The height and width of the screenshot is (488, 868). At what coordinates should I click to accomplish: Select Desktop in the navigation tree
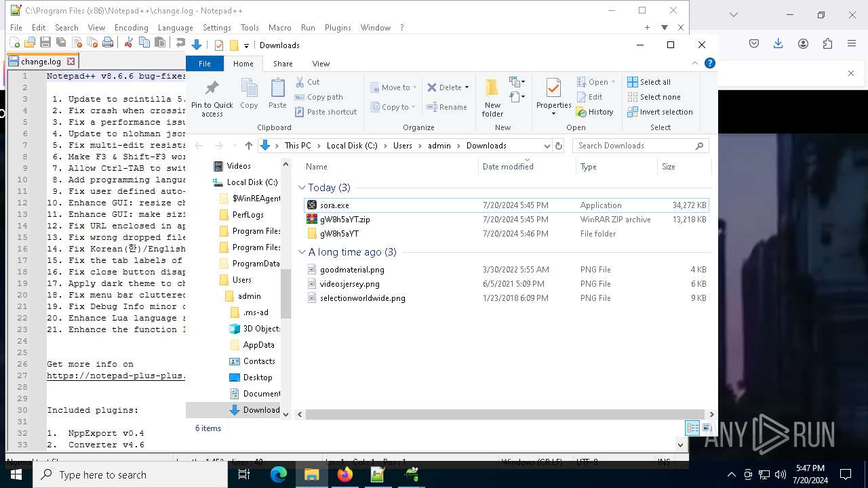coord(250,378)
